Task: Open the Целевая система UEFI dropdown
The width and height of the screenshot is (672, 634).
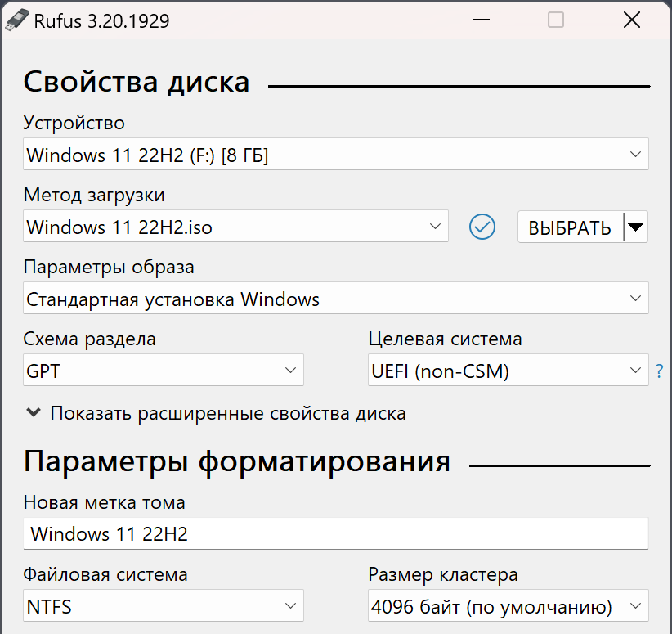Action: 508,370
